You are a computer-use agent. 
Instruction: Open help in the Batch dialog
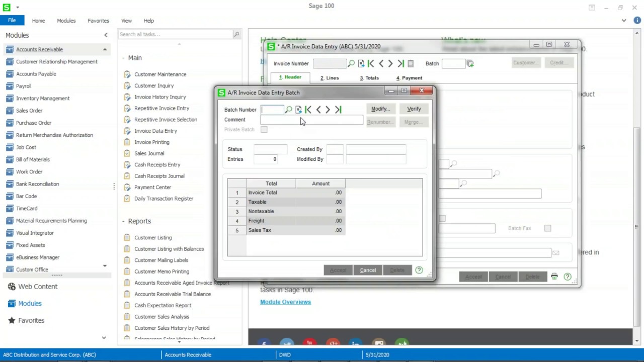[419, 270]
